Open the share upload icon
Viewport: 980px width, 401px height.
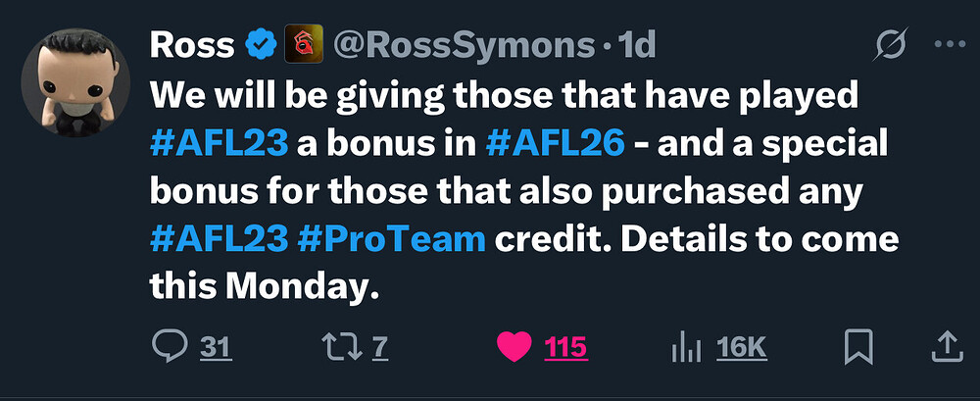coord(948,347)
